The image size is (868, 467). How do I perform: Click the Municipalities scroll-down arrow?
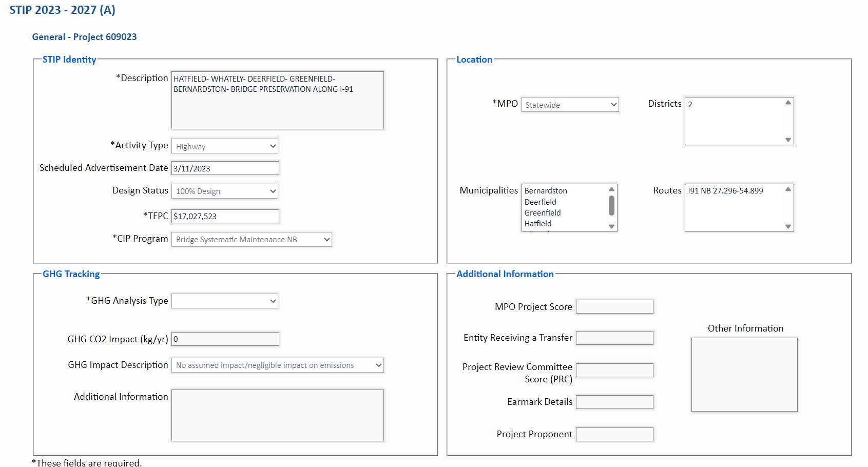click(x=612, y=227)
